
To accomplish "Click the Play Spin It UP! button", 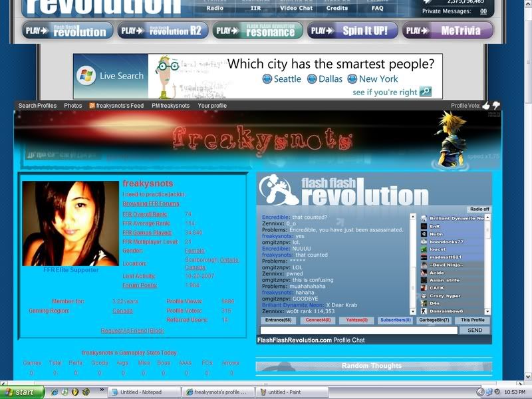I will tap(352, 31).
